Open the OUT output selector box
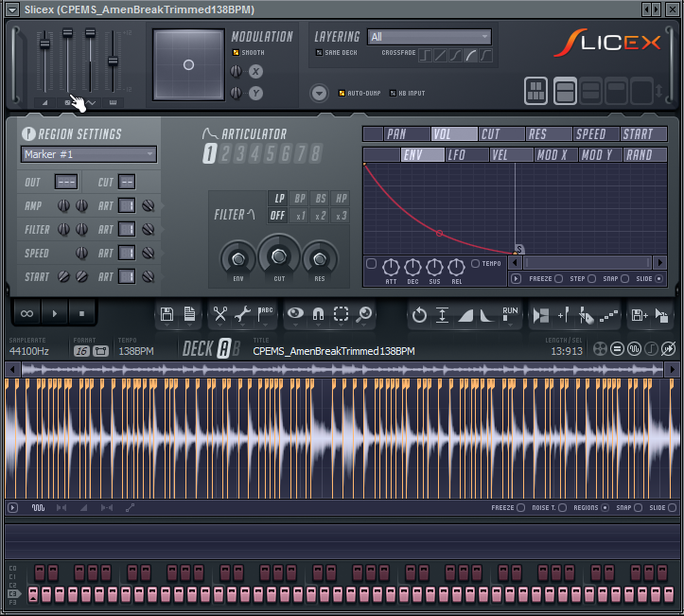This screenshot has width=684, height=616. (x=66, y=183)
